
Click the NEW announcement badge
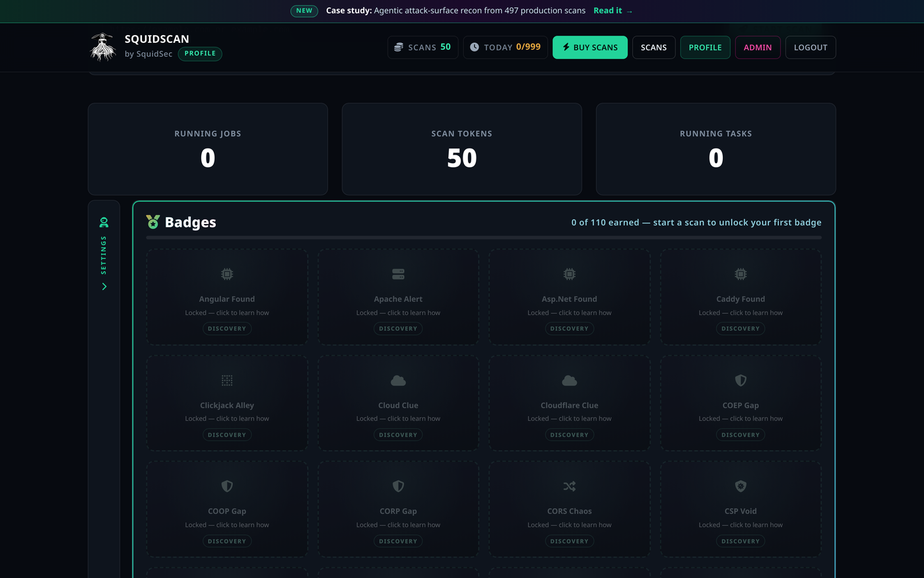[x=304, y=11]
